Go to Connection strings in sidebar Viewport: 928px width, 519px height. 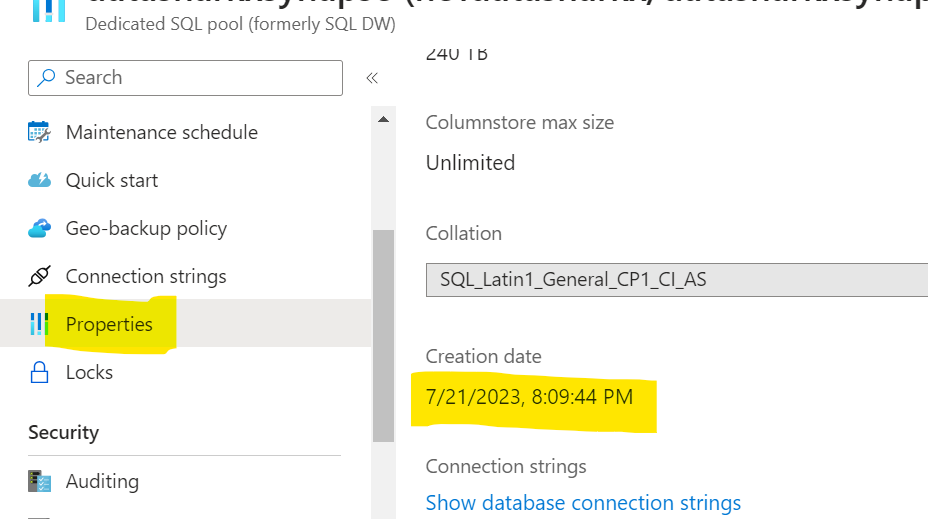146,276
